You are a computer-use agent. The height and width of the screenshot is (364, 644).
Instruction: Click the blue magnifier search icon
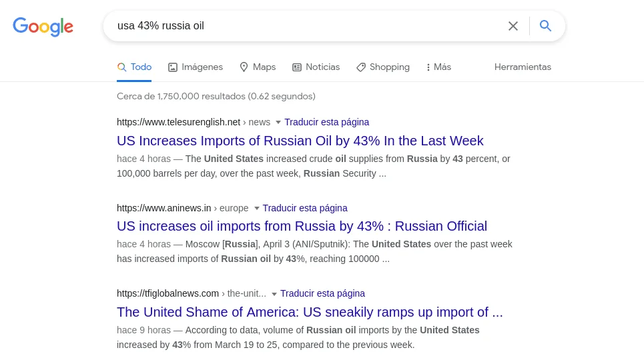pos(545,26)
